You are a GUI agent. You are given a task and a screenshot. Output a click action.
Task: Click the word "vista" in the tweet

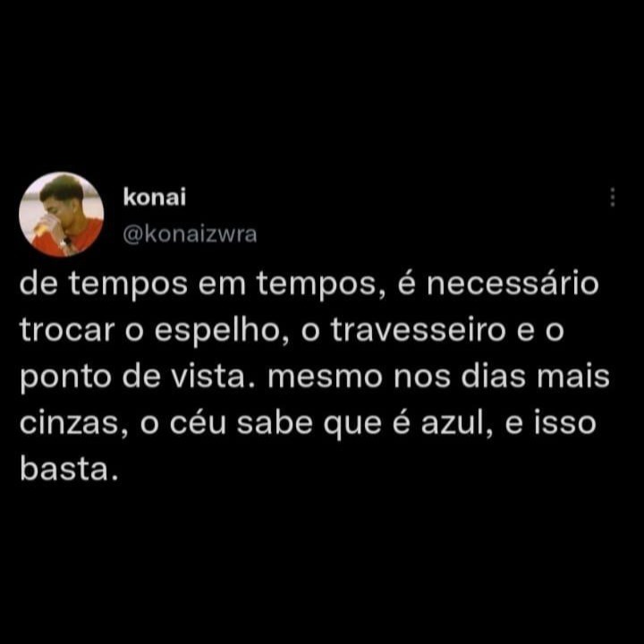(x=211, y=377)
